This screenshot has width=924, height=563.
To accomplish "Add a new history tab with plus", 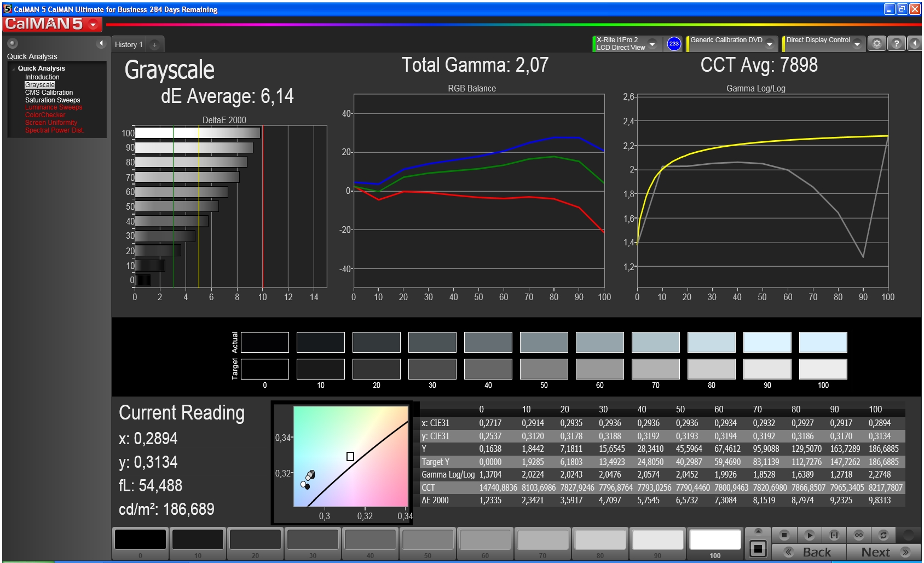I will click(x=154, y=45).
